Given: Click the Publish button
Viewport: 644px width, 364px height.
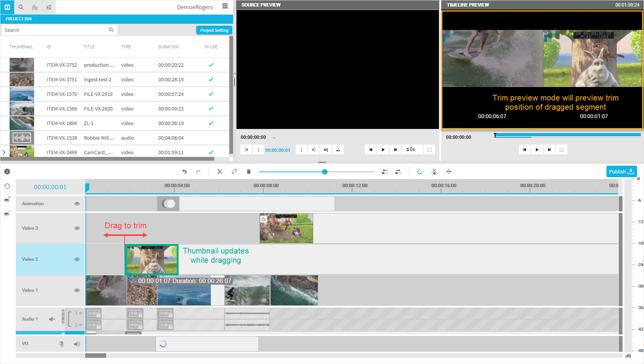Looking at the screenshot, I should click(621, 171).
